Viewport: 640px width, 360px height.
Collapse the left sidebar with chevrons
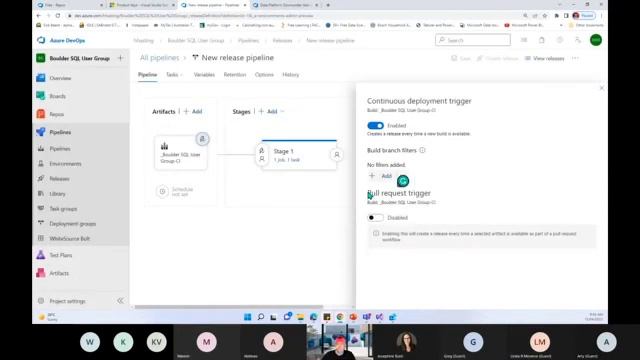120,301
